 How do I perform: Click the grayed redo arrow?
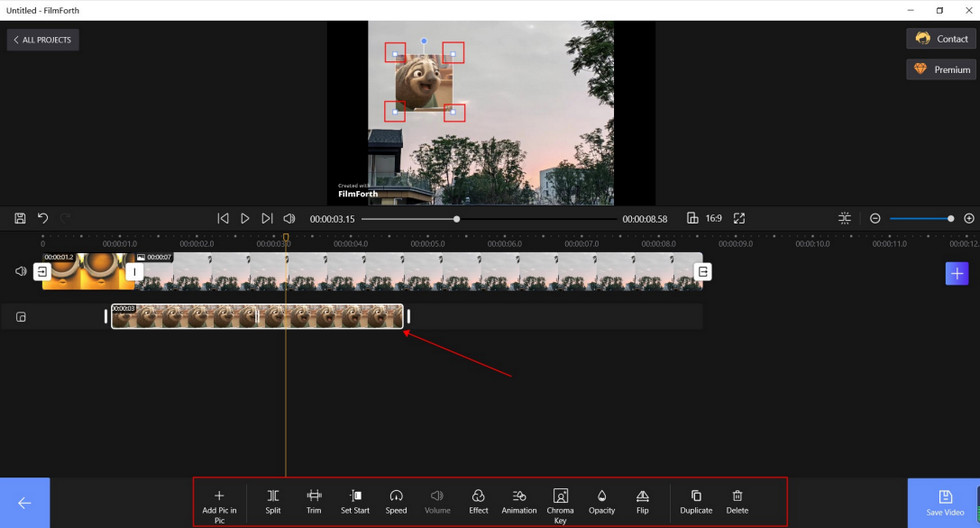point(65,218)
